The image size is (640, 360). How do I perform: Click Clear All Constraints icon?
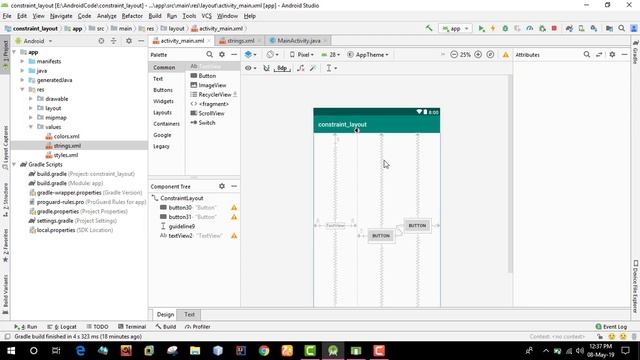[x=301, y=68]
